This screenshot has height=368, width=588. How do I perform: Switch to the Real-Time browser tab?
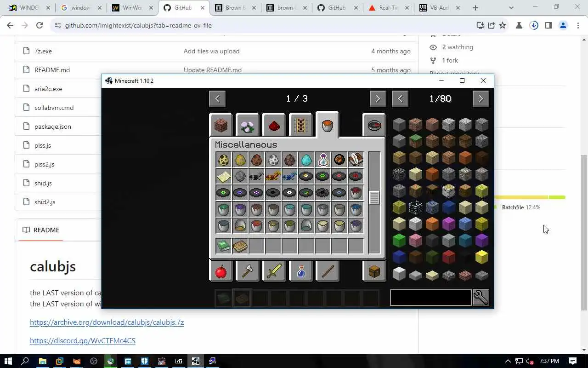coord(388,8)
